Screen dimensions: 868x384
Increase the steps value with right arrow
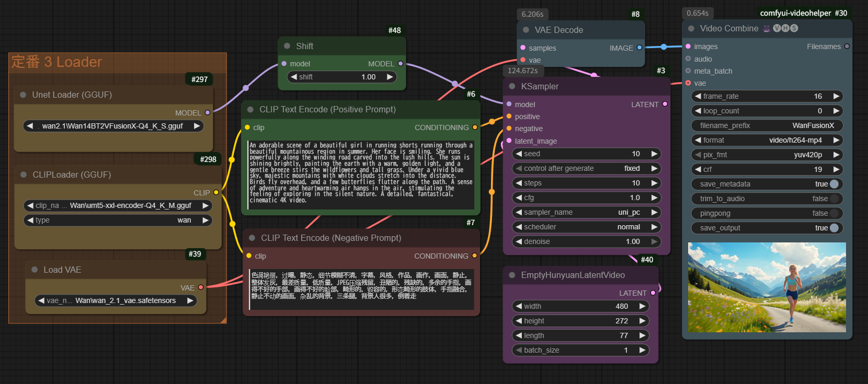(x=654, y=183)
